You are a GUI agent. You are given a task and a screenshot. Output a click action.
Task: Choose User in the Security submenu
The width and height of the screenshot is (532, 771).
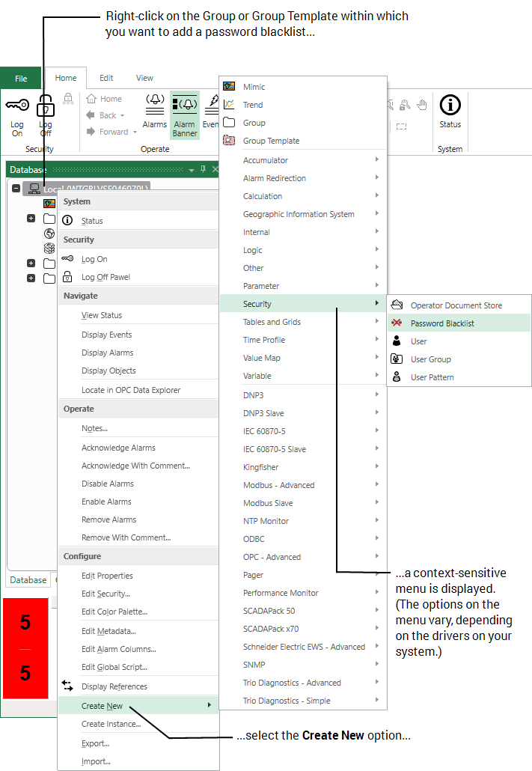pos(459,341)
